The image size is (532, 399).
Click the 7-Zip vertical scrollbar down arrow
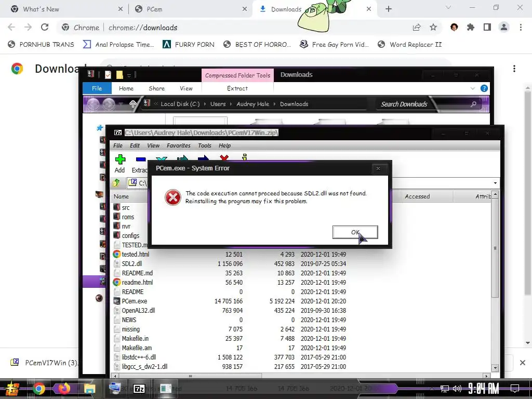click(495, 368)
